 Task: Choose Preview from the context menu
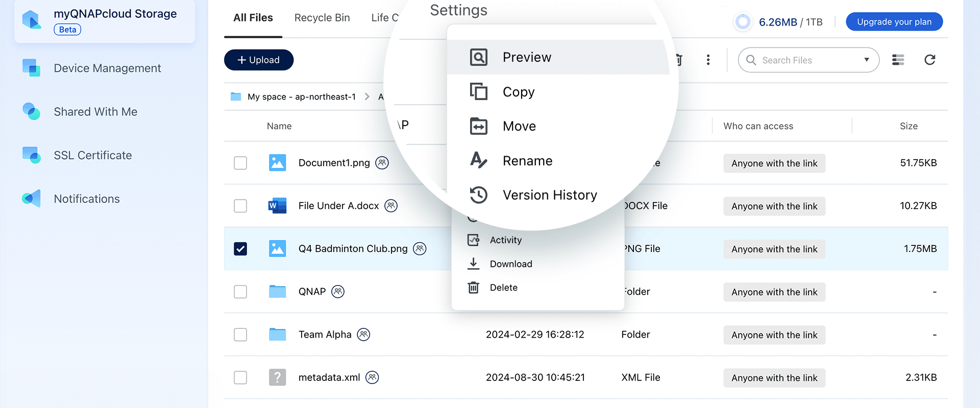click(x=558, y=57)
